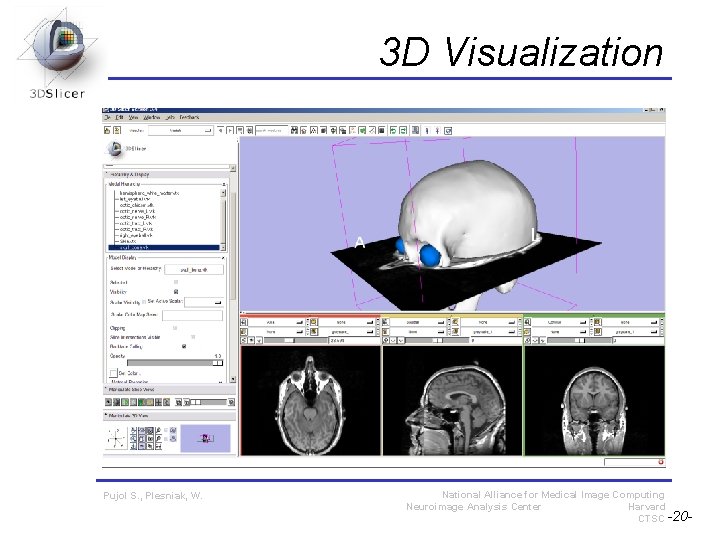Click the green viewer slice offset slider

pyautogui.click(x=580, y=340)
